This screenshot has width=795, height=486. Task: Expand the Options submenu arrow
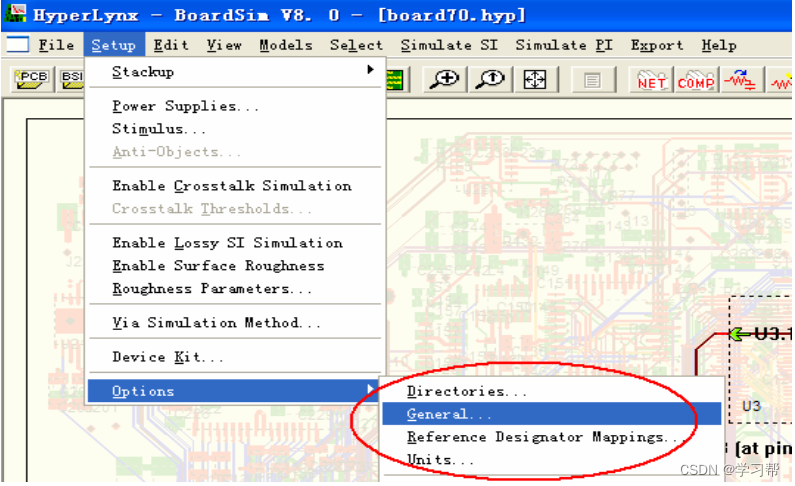coord(371,389)
